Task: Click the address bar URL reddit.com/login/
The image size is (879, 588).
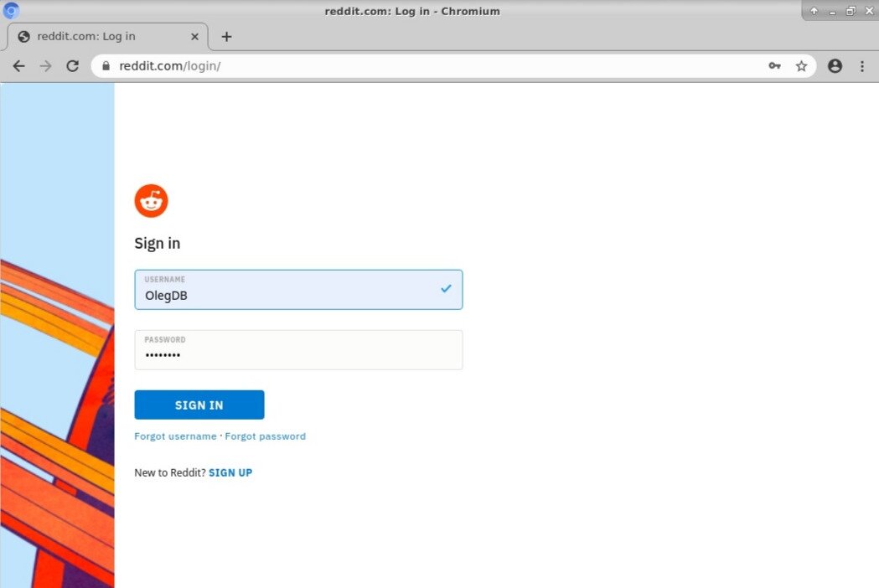Action: [170, 66]
